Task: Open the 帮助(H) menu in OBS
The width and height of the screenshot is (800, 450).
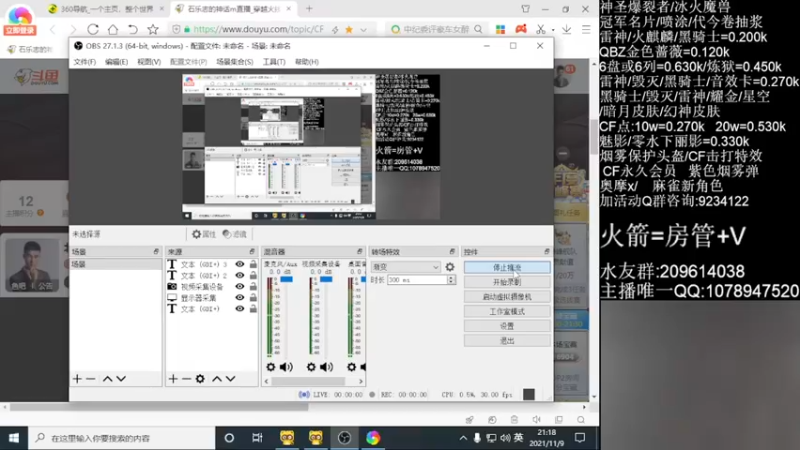Action: (306, 62)
